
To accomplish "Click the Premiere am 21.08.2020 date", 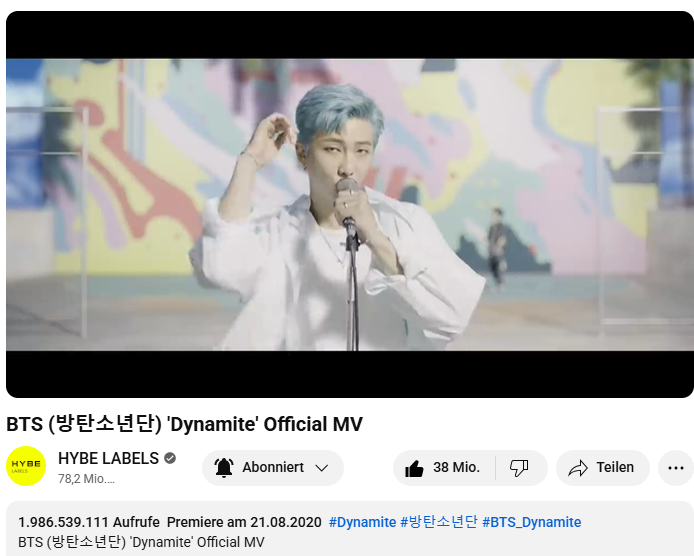I will 244,522.
